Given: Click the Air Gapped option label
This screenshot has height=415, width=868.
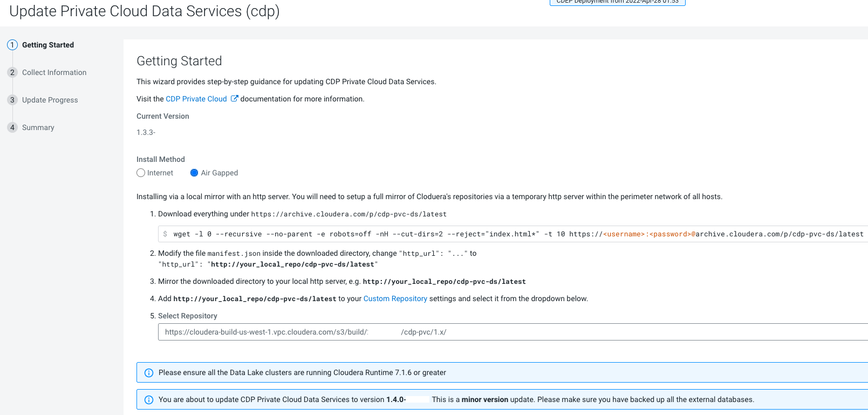Looking at the screenshot, I should click(219, 173).
